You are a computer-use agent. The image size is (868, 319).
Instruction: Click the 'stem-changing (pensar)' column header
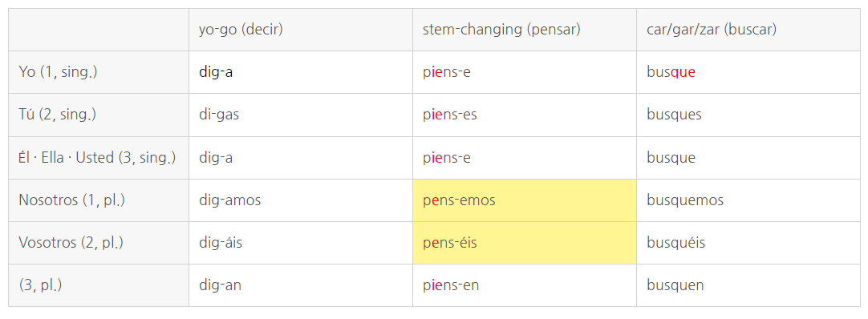coord(524,30)
